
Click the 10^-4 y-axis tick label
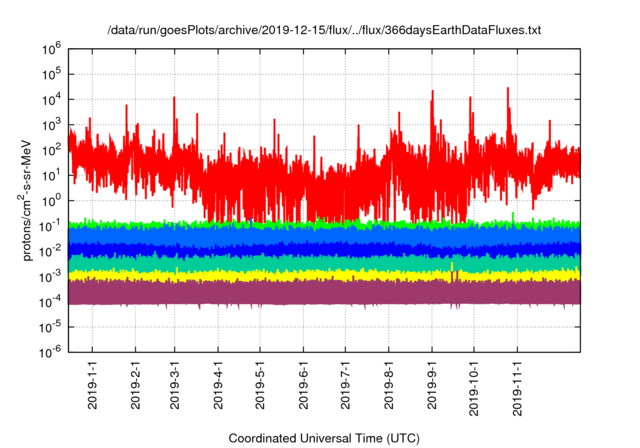pos(50,302)
